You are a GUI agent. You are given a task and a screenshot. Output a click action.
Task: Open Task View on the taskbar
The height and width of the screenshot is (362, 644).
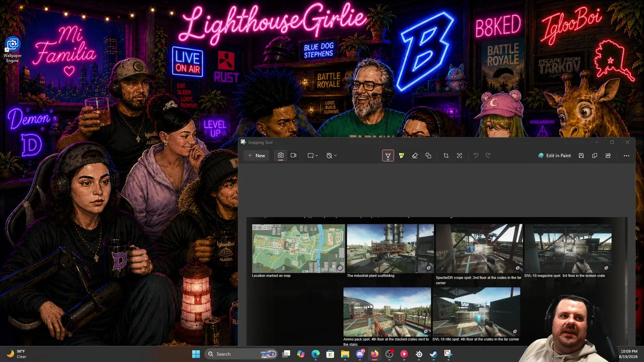pyautogui.click(x=286, y=354)
